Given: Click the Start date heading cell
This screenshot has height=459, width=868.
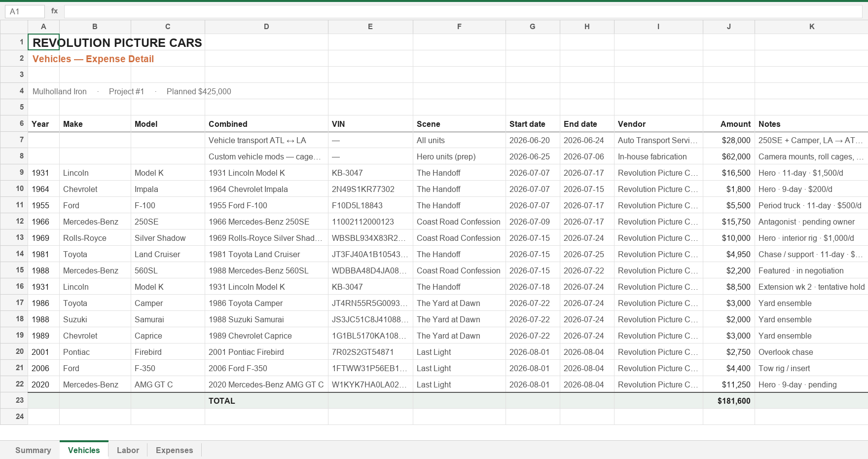Looking at the screenshot, I should click(533, 124).
